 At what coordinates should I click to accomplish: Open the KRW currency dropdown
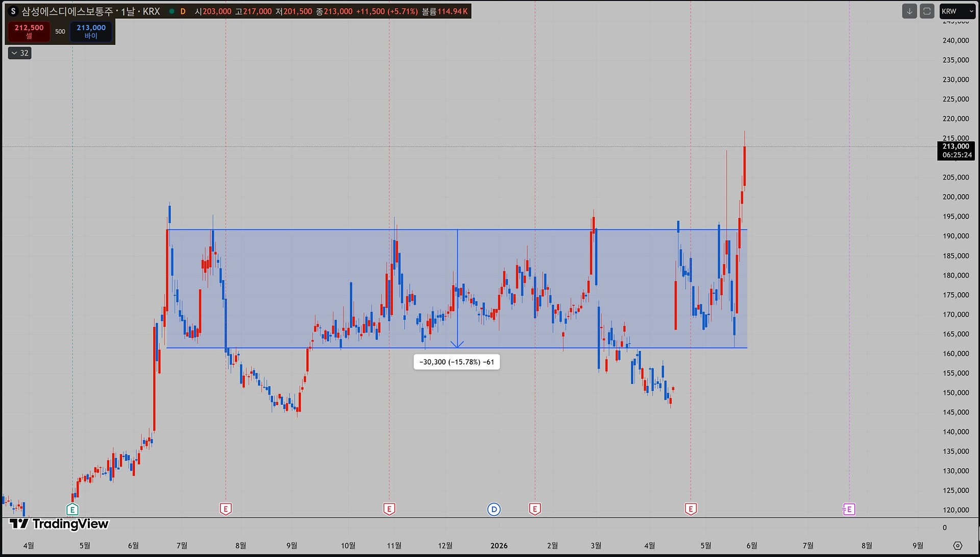pyautogui.click(x=958, y=11)
